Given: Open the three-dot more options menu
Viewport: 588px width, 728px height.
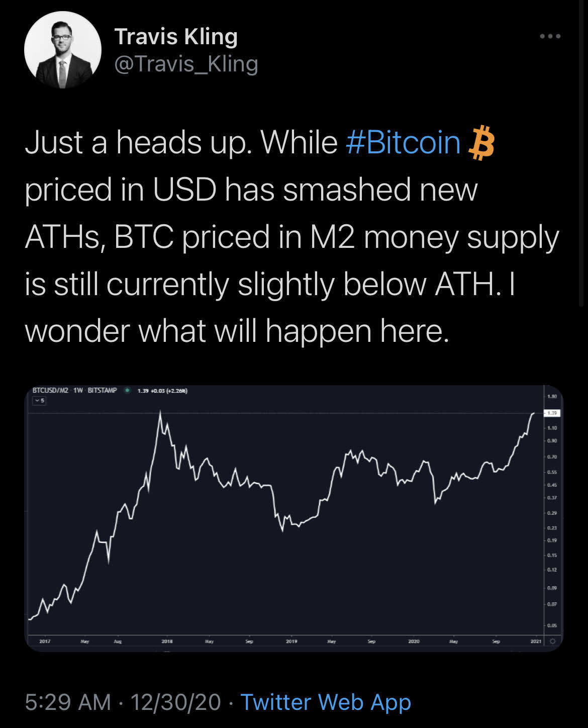Looking at the screenshot, I should tap(550, 36).
